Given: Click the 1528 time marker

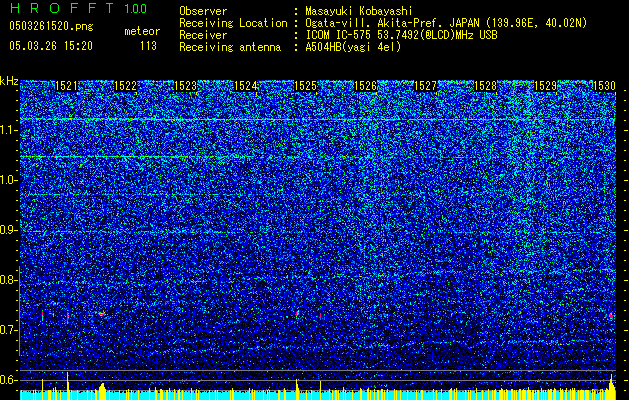Looking at the screenshot, I should 485,86.
